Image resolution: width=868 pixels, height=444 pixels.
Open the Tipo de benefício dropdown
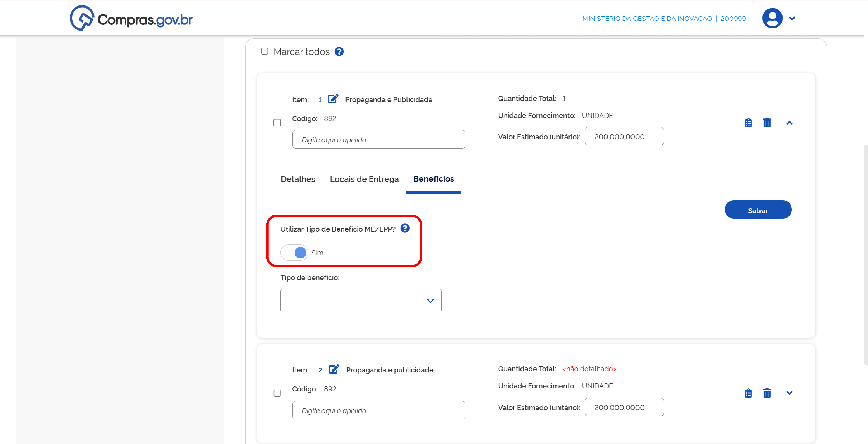[361, 300]
